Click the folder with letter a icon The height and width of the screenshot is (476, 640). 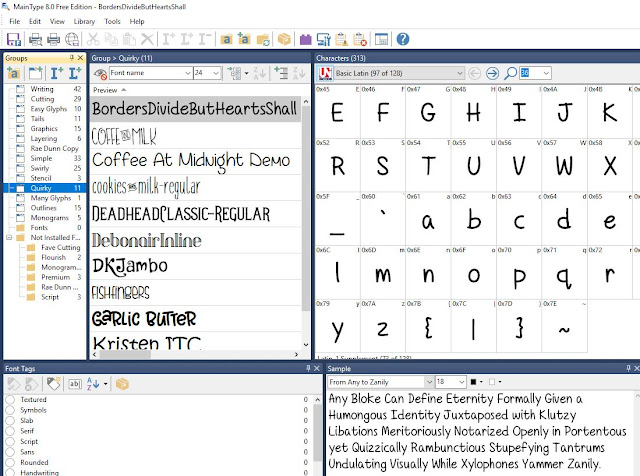point(226,40)
